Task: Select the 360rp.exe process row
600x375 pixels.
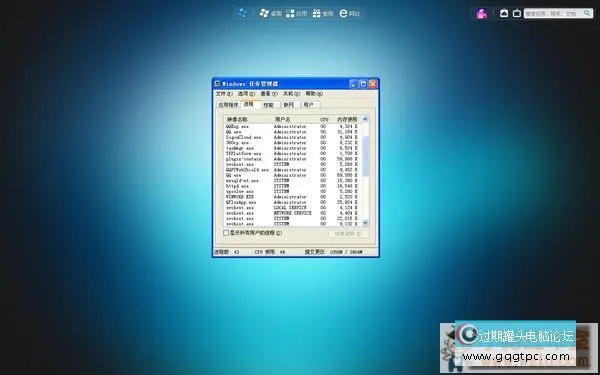Action: [292, 142]
